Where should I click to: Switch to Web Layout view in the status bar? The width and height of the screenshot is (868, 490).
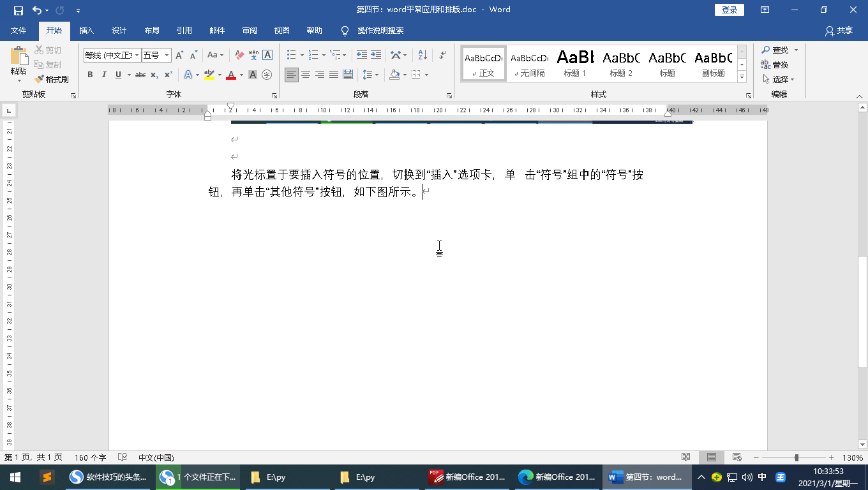[x=737, y=457]
